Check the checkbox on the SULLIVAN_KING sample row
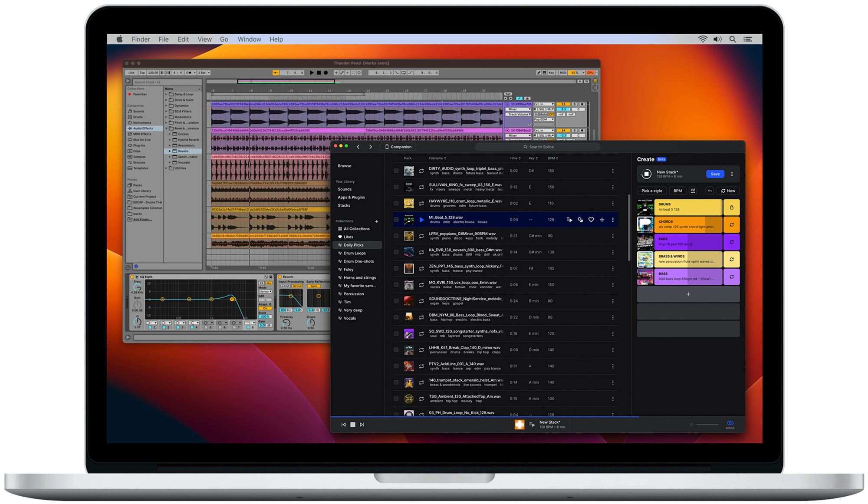The image size is (868, 504). click(395, 187)
